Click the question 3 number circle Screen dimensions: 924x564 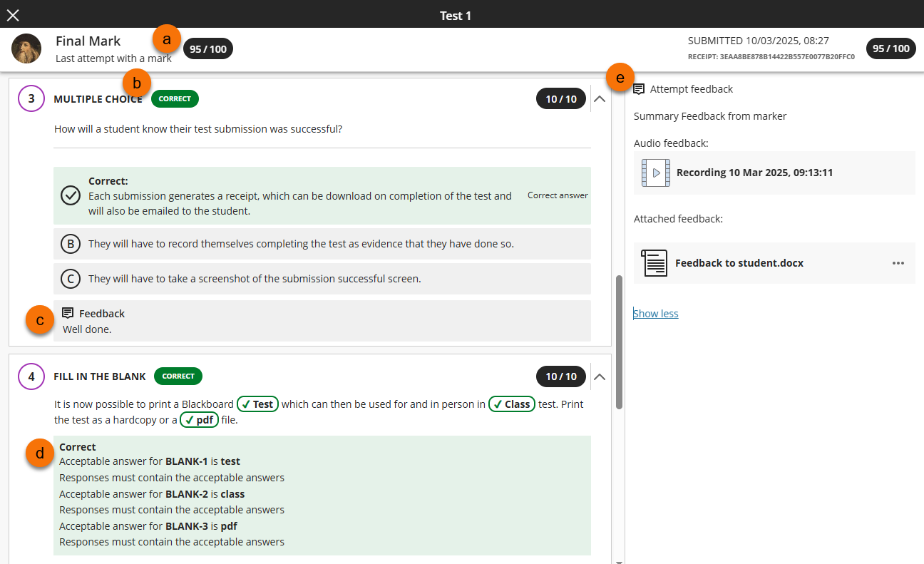31,98
